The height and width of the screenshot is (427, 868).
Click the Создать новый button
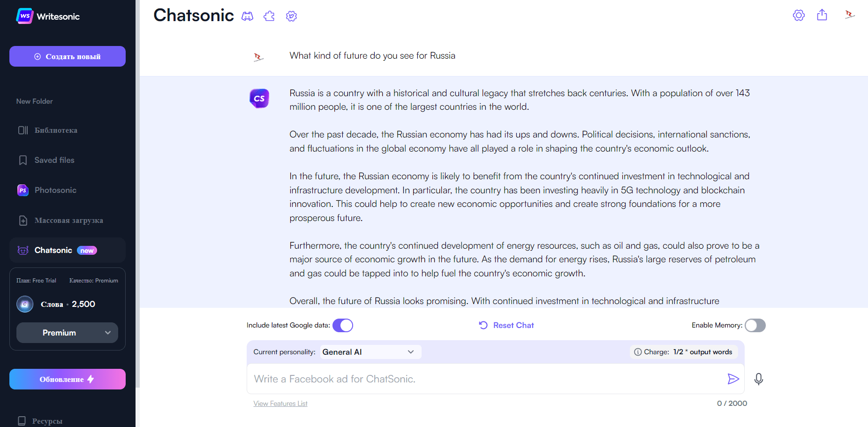tap(68, 56)
